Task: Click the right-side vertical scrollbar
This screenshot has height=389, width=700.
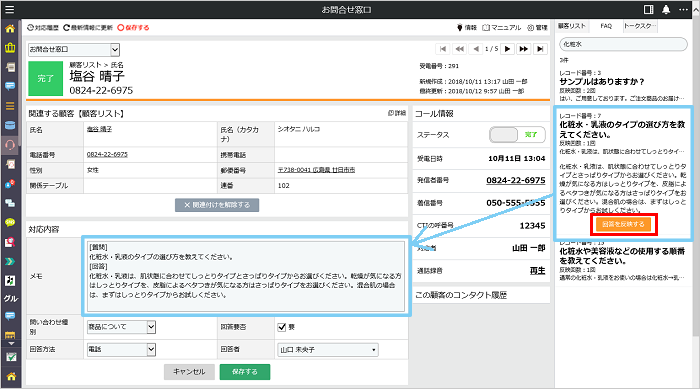Action: (x=696, y=179)
